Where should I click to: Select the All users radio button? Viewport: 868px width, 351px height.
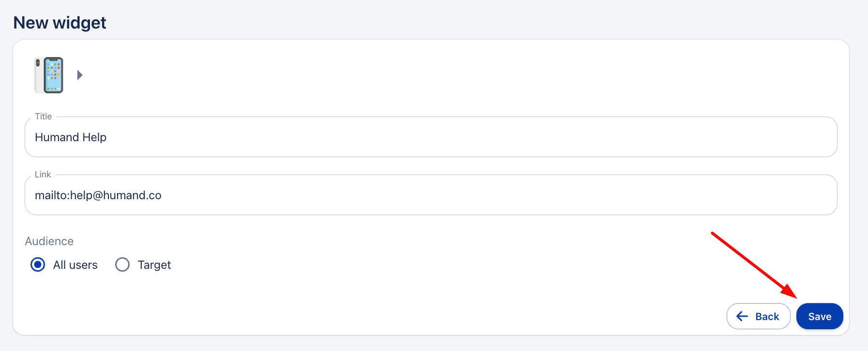click(x=38, y=264)
